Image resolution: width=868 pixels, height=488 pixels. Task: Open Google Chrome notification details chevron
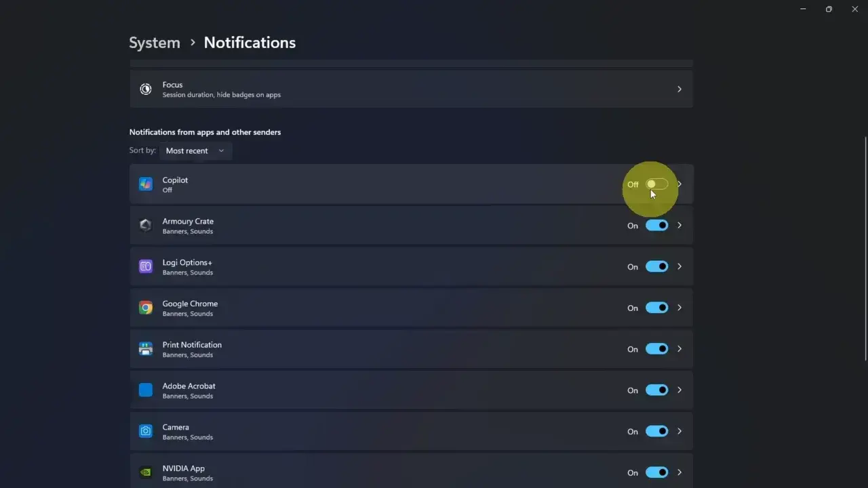pyautogui.click(x=679, y=308)
